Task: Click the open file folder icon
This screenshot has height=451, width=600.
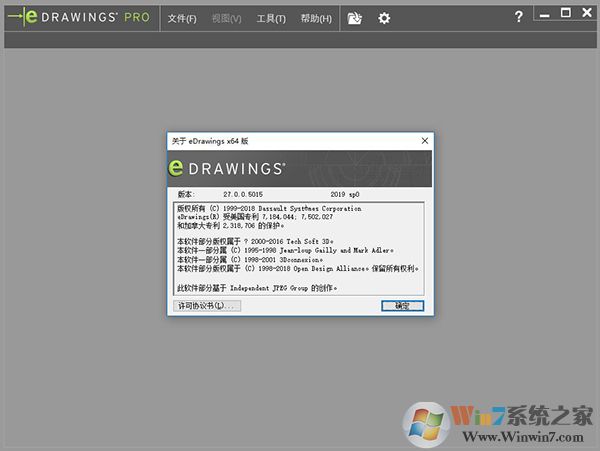Action: click(354, 18)
